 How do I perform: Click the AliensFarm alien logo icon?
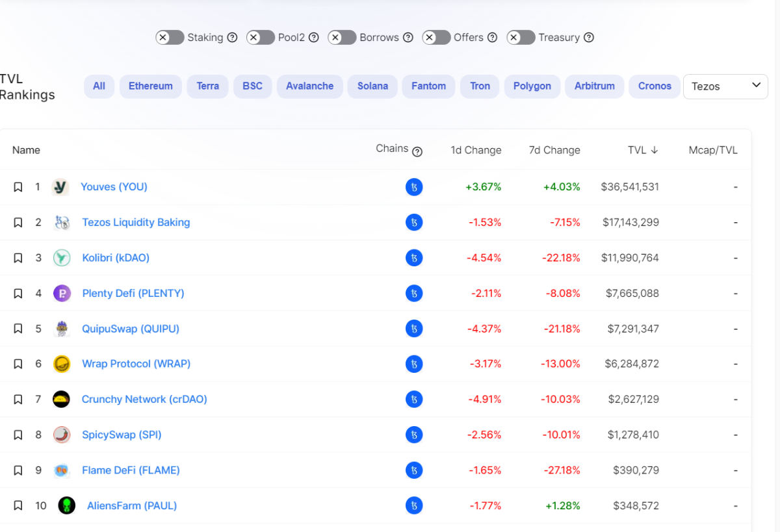coord(66,505)
